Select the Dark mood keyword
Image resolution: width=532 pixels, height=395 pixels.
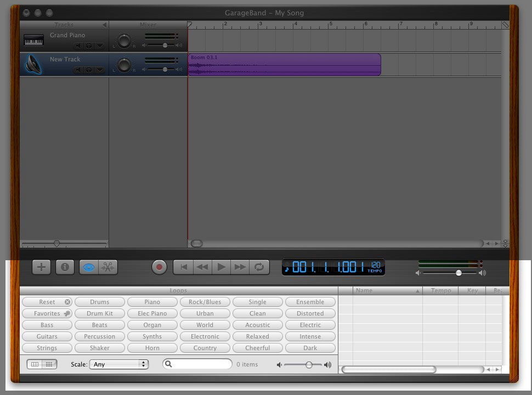point(310,348)
